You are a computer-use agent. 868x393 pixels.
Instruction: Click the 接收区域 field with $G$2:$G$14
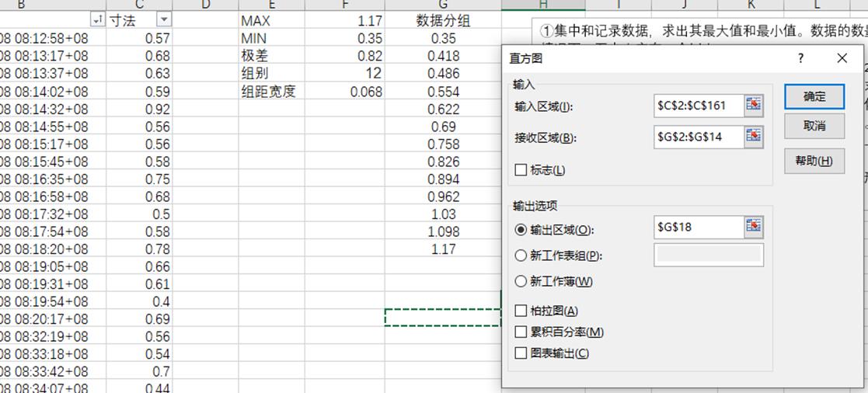coord(699,137)
